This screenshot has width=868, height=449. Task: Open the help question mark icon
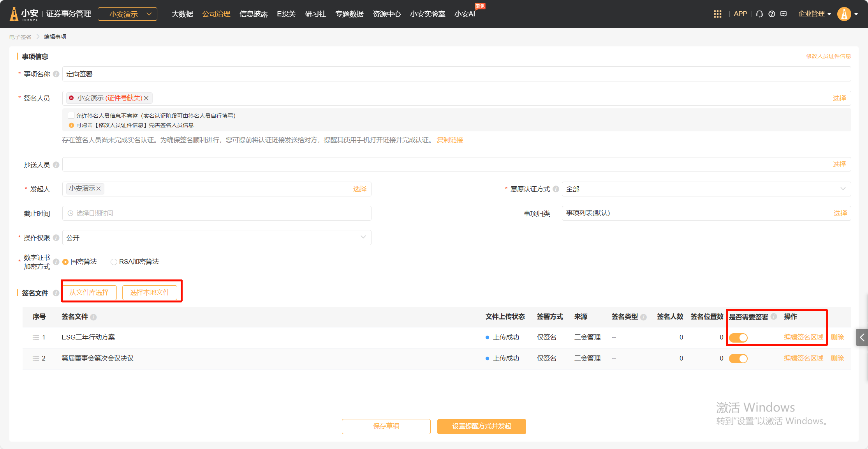tap(771, 14)
